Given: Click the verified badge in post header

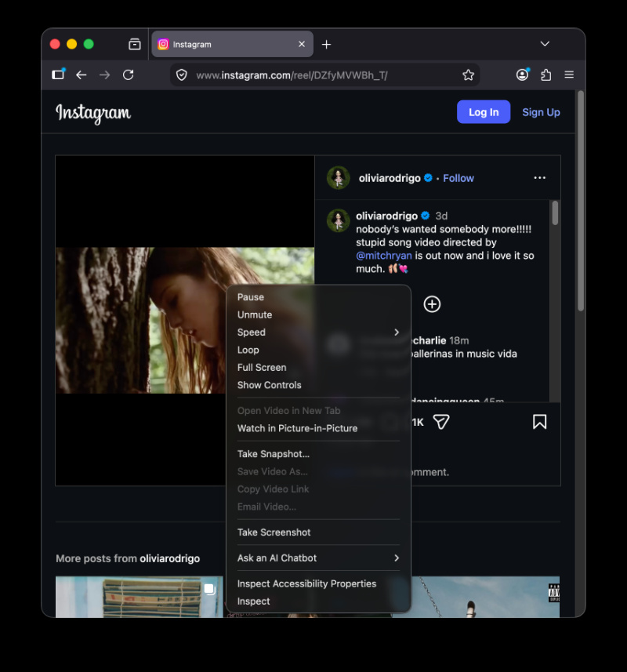Looking at the screenshot, I should (x=428, y=178).
